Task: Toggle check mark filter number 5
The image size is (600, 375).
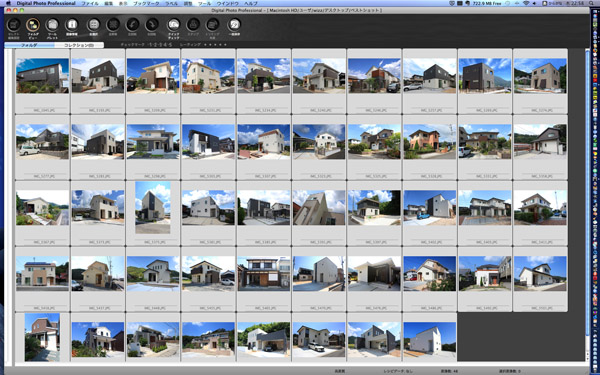Action: click(171, 45)
